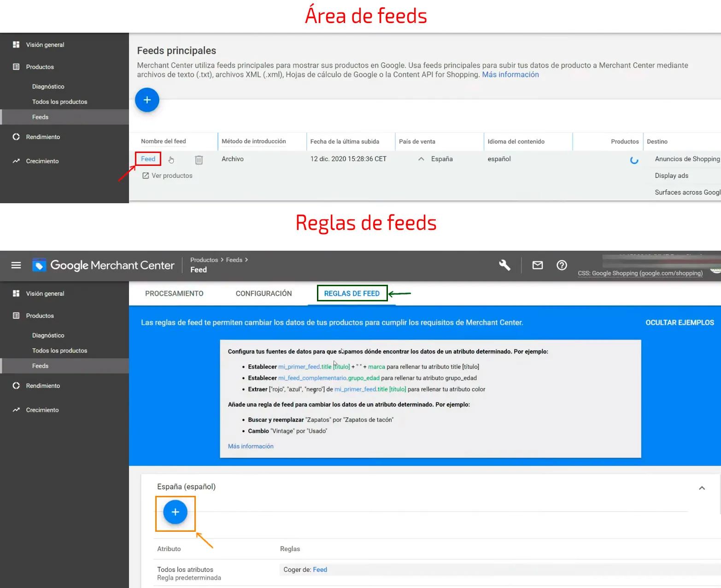
Task: Click Anuncios de Shopping destination
Action: click(687, 159)
